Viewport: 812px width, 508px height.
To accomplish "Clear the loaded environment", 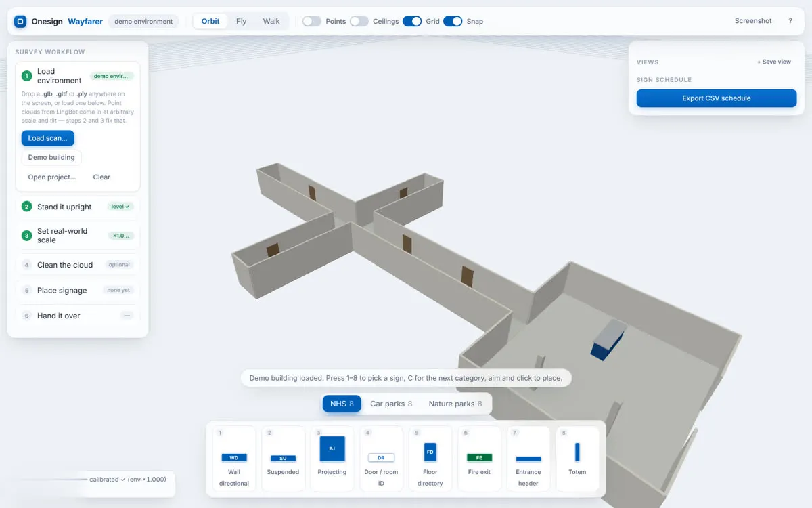I will pos(101,177).
